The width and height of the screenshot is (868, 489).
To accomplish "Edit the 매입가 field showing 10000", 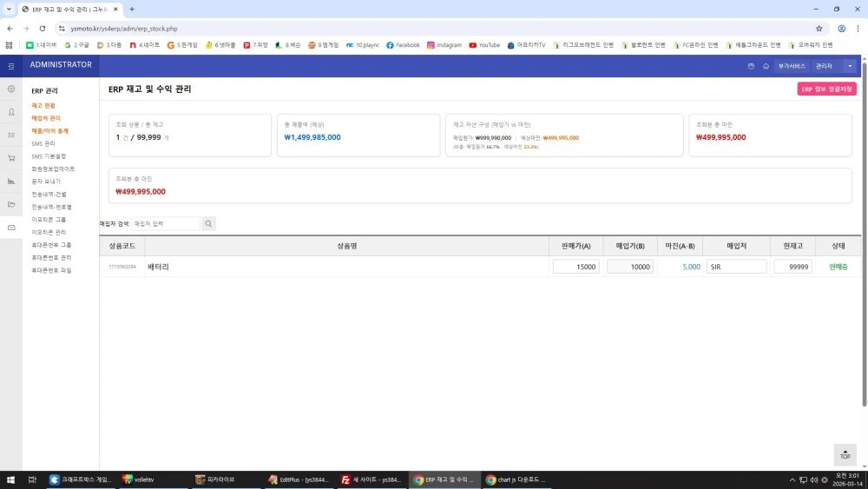I will [630, 267].
